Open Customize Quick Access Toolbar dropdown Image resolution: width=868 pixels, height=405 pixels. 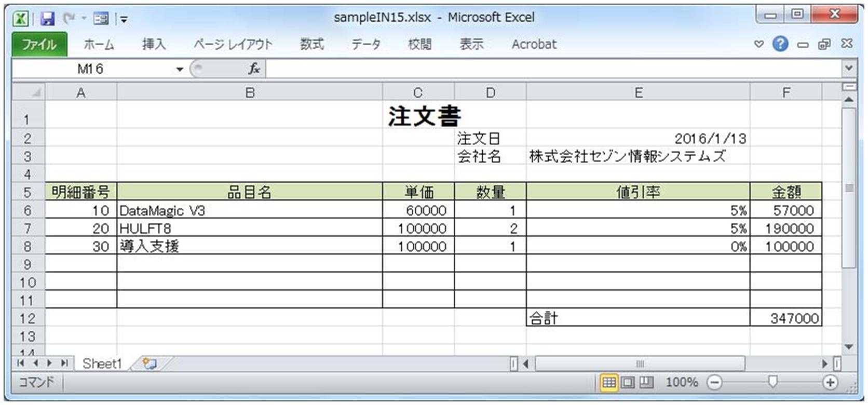[124, 20]
